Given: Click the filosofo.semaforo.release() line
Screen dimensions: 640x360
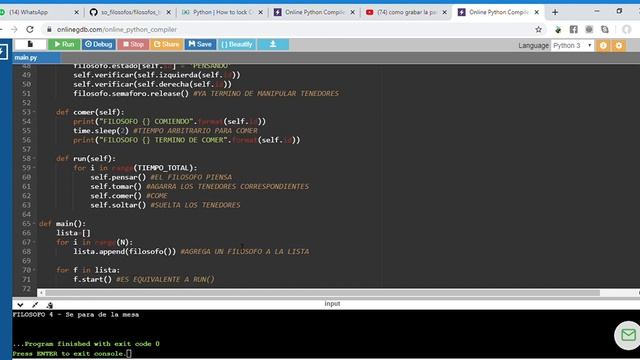Looking at the screenshot, I should [131, 93].
